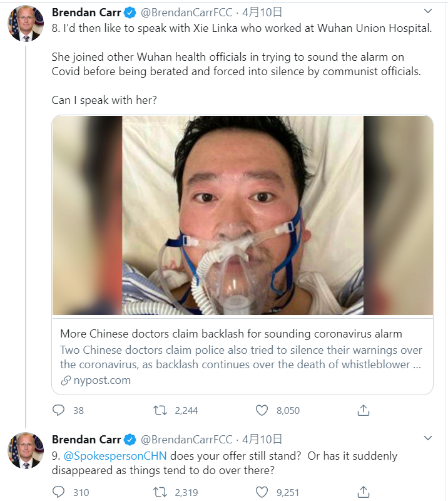Screen dimensions: 448x501
Task: Retweet the tweet with 2,319 retweets
Action: pyautogui.click(x=161, y=492)
